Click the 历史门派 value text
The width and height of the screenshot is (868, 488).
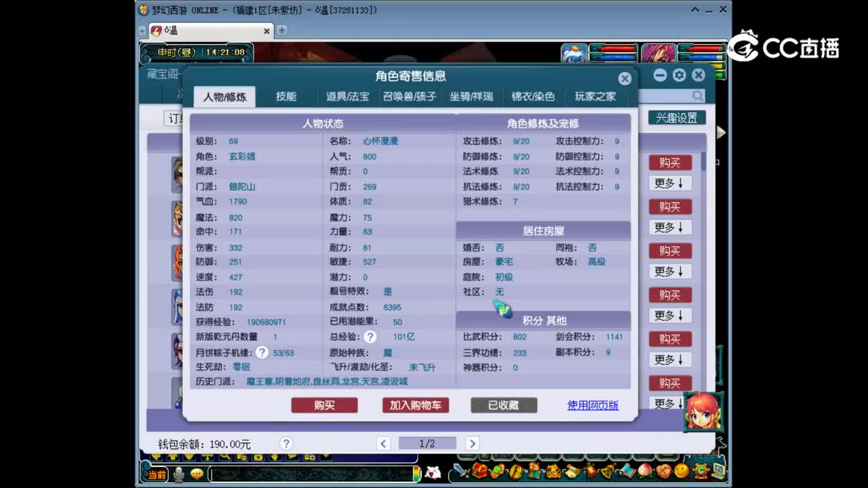click(x=327, y=382)
